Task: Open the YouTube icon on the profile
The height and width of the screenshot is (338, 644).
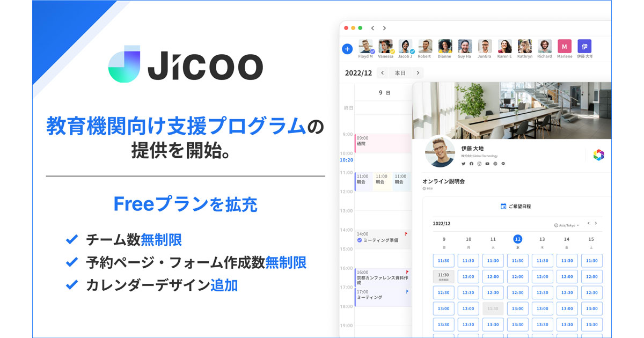Action: point(487,164)
